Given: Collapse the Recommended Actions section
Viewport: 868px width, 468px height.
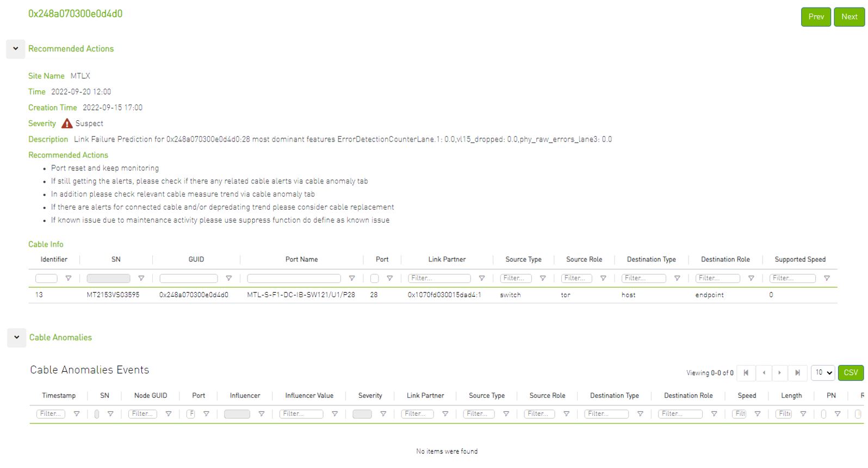Looking at the screenshot, I should click(x=16, y=49).
